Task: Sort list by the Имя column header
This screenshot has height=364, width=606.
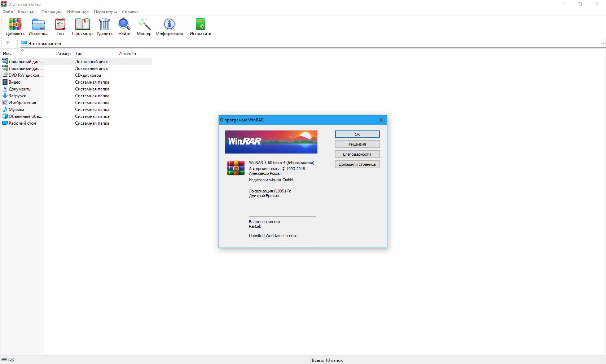Action: [x=22, y=54]
